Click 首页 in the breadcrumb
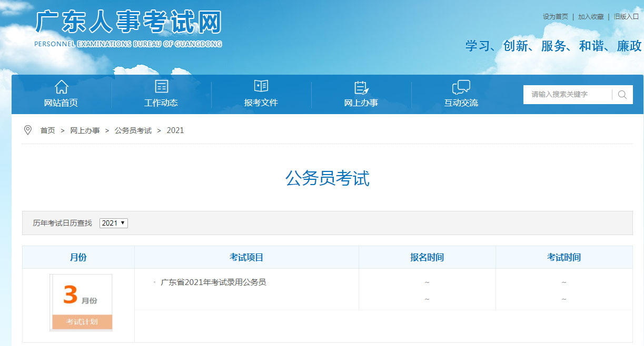The height and width of the screenshot is (346, 644). click(47, 130)
